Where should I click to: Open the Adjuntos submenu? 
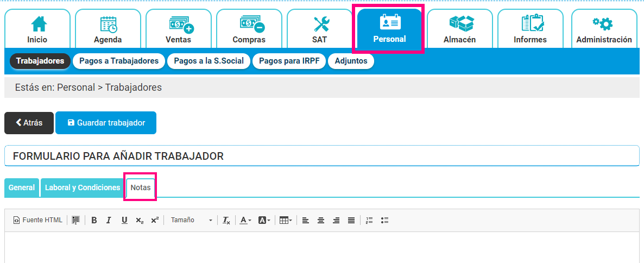(351, 61)
